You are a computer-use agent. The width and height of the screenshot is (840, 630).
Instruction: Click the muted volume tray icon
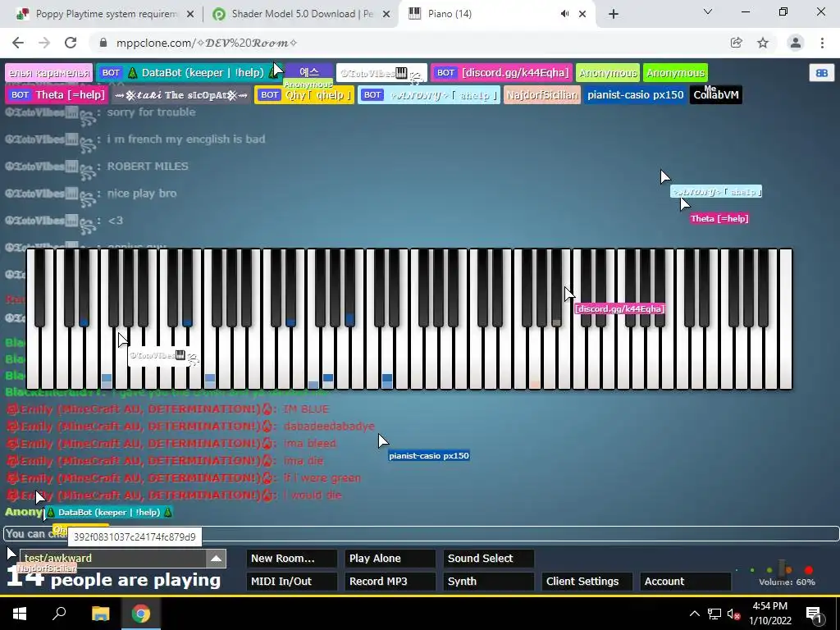tap(734, 614)
